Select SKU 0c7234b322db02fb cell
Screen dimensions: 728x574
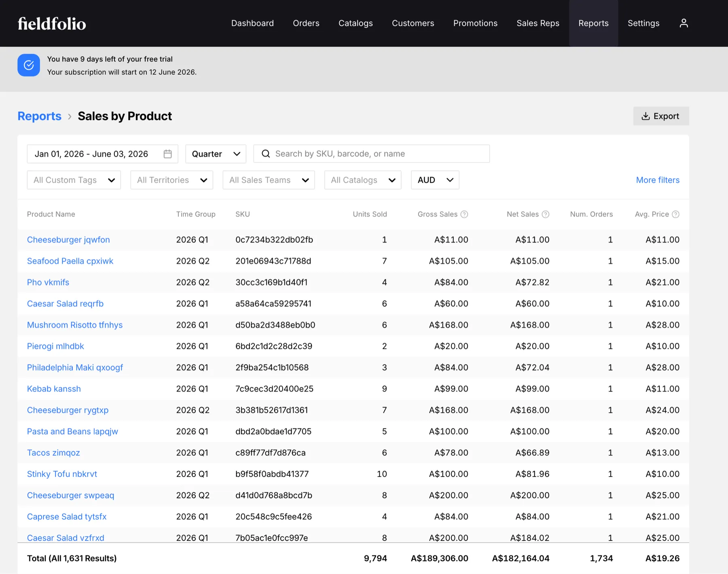pyautogui.click(x=274, y=240)
